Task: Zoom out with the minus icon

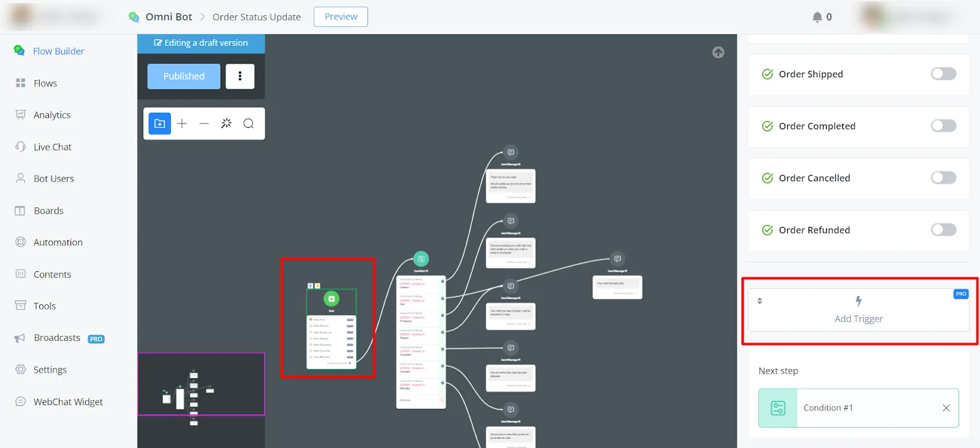Action: 204,124
